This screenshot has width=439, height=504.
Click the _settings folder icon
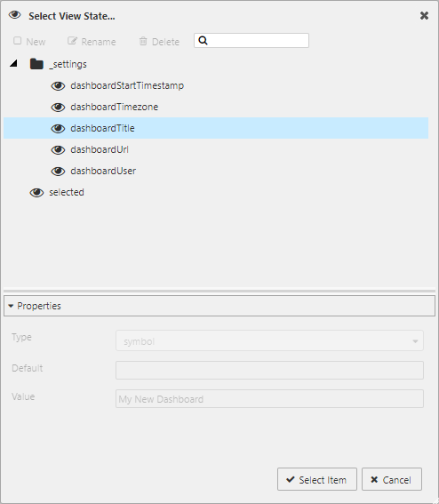(x=36, y=64)
